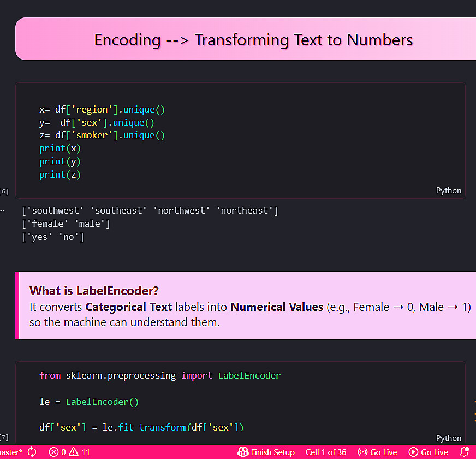This screenshot has width=476, height=459.
Task: Open the warnings count showing 11
Action: [x=79, y=452]
